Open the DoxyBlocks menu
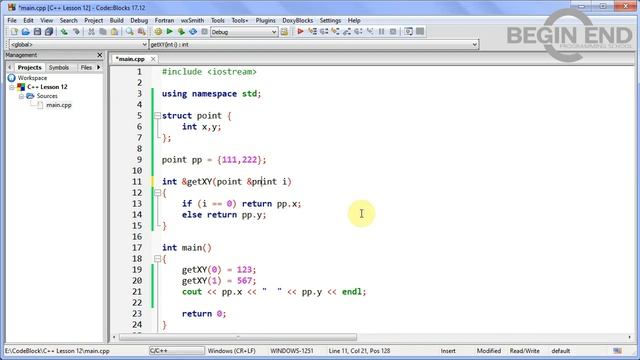Image resolution: width=640 pixels, height=360 pixels. pos(298,20)
